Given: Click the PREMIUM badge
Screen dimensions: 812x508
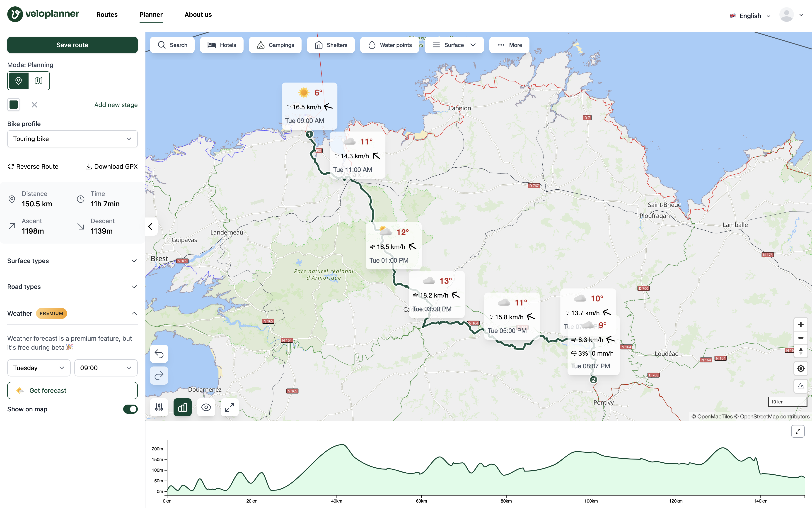Looking at the screenshot, I should 51,313.
